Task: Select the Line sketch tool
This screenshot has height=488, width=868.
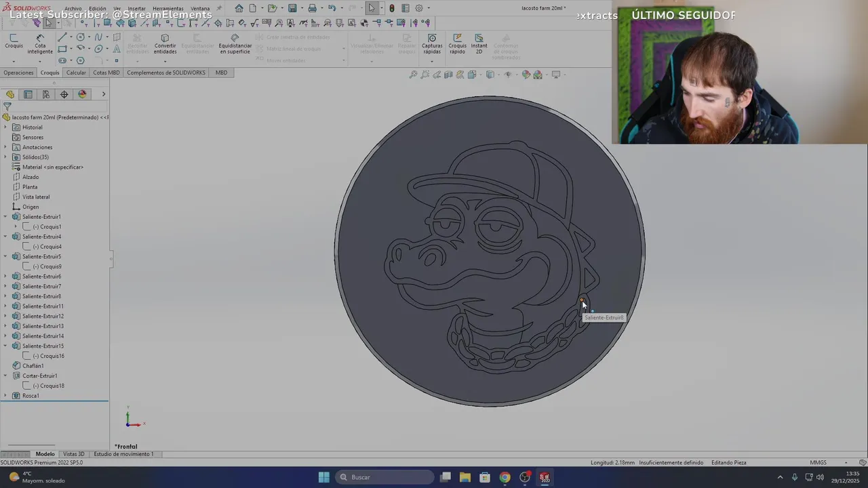Action: pos(62,37)
